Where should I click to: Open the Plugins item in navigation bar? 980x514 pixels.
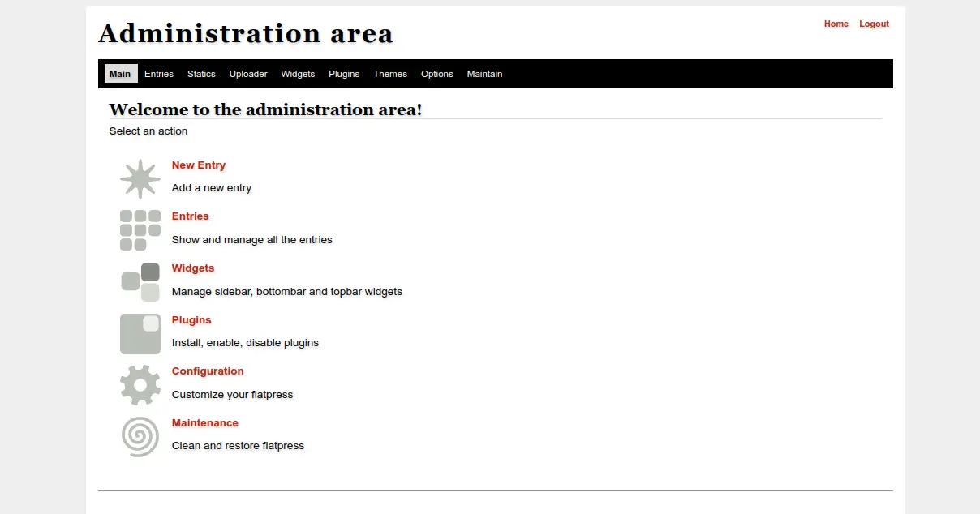(x=344, y=74)
